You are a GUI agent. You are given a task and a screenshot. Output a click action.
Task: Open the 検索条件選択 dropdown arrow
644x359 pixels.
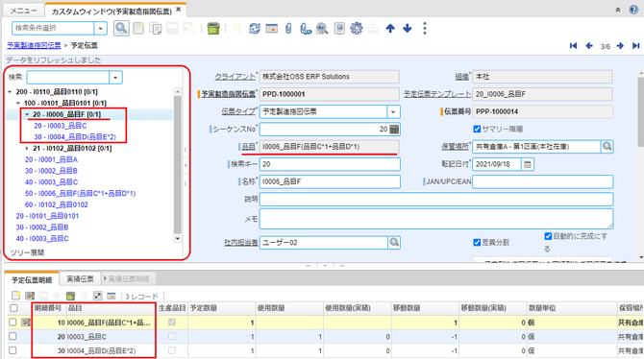(101, 28)
